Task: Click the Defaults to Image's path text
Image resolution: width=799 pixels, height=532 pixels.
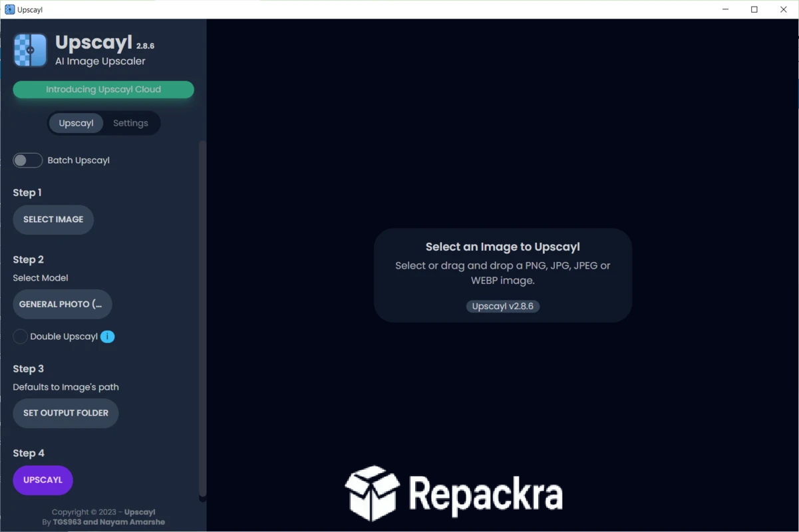Action: point(66,387)
